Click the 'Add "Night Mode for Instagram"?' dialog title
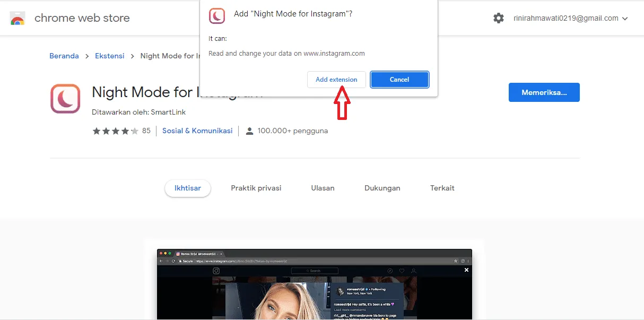This screenshot has width=644, height=320. coord(293,14)
